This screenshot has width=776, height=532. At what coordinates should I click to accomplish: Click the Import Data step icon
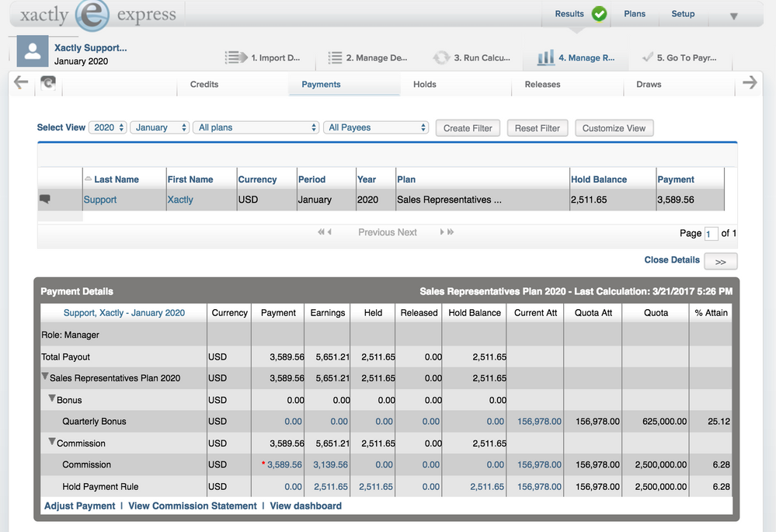(236, 57)
